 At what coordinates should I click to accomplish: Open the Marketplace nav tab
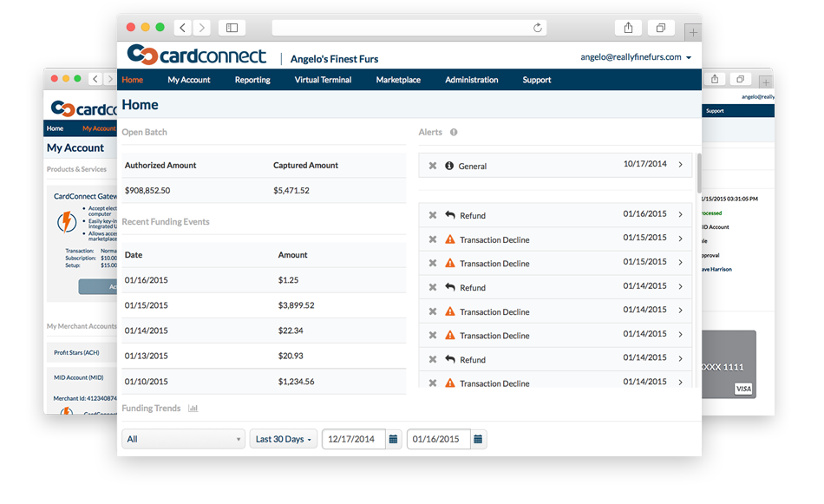[x=398, y=80]
